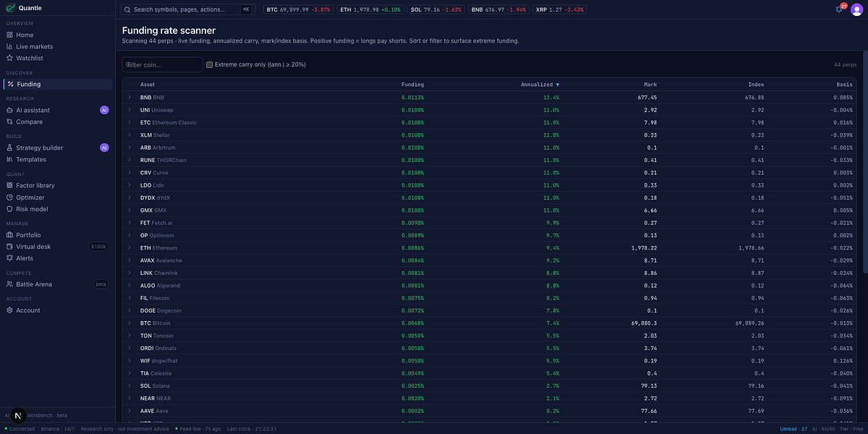Click BNB annualized value 12.4%
This screenshot has width=868, height=434.
(x=551, y=97)
